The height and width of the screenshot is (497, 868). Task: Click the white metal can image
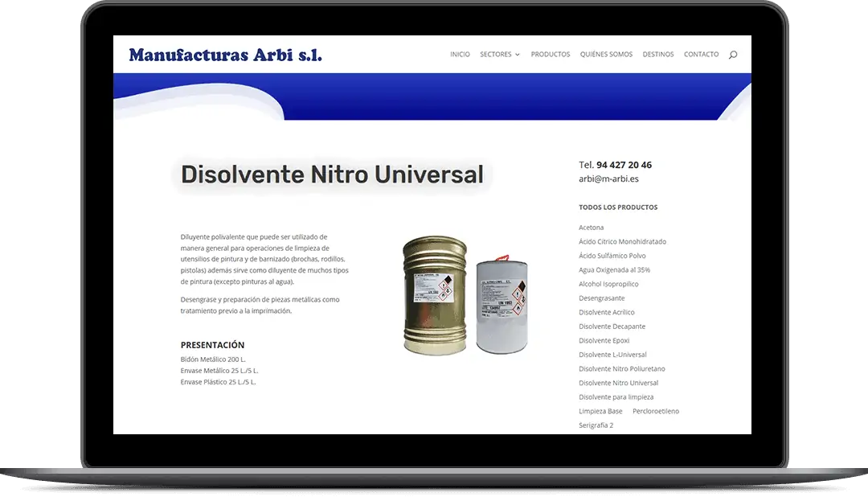[502, 304]
